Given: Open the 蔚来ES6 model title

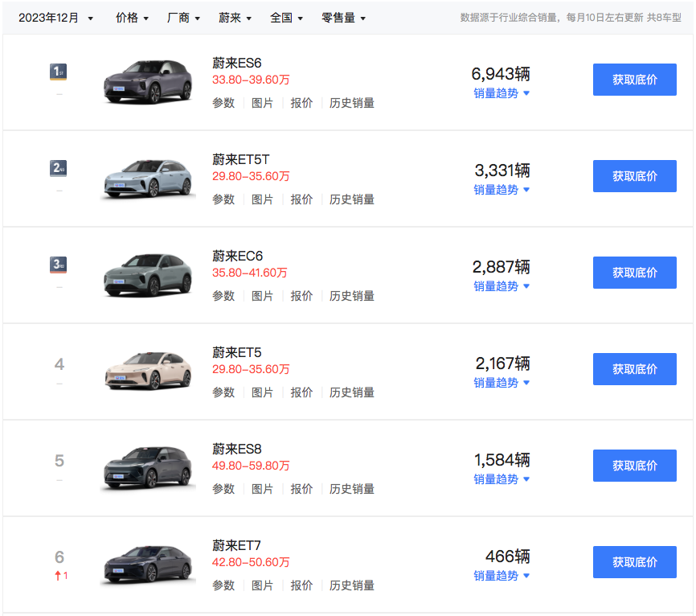Looking at the screenshot, I should pos(236,63).
